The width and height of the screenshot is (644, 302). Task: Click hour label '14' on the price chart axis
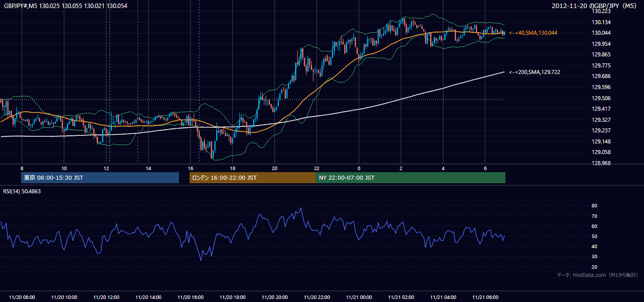(148, 169)
